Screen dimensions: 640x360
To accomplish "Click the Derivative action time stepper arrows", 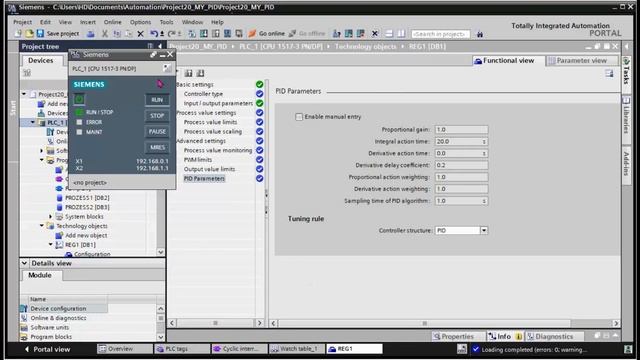I will coord(484,153).
